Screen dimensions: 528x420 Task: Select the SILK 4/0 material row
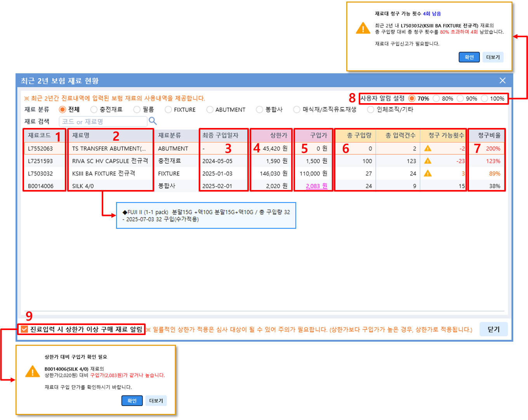point(83,186)
